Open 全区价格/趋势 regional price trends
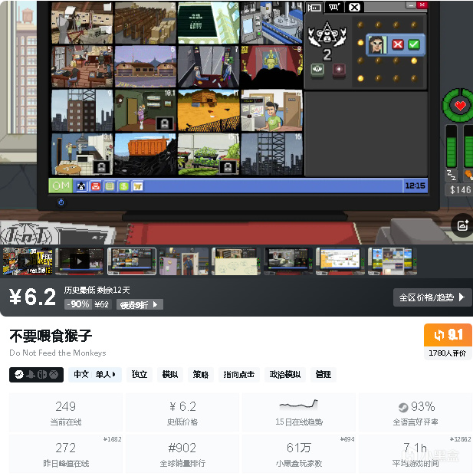Viewport: 473px width, 476px height. tap(432, 297)
